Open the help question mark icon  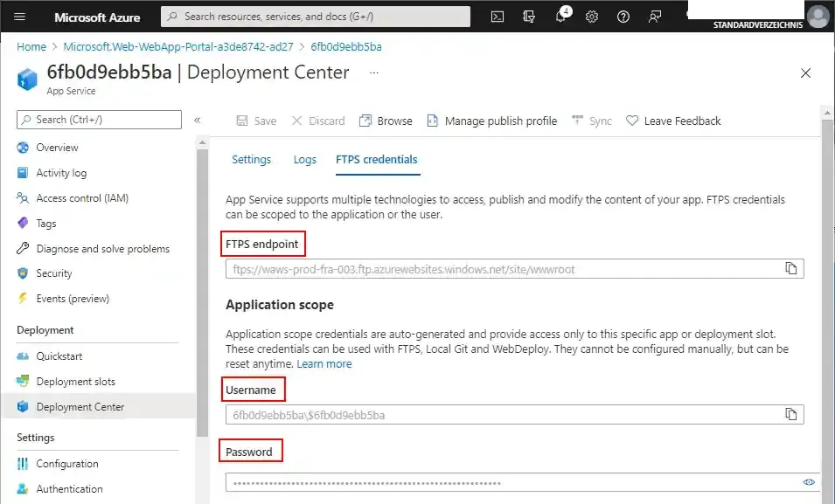point(623,16)
